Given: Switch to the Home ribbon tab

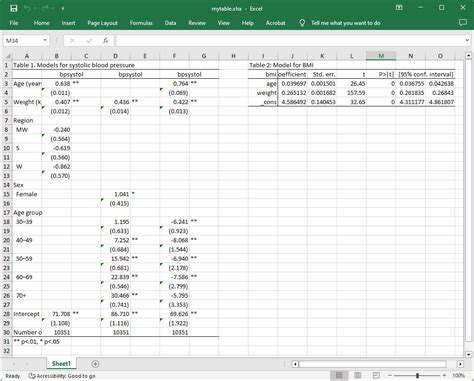Looking at the screenshot, I should click(x=41, y=23).
